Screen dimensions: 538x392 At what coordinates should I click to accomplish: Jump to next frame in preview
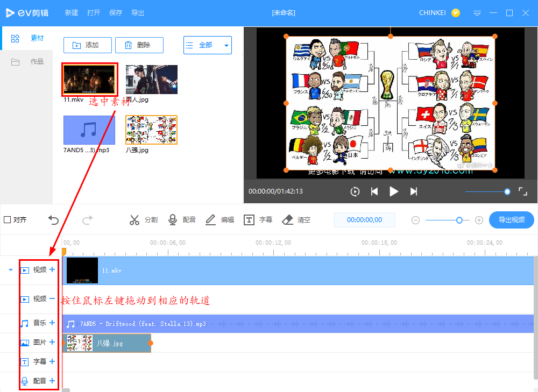pos(414,191)
